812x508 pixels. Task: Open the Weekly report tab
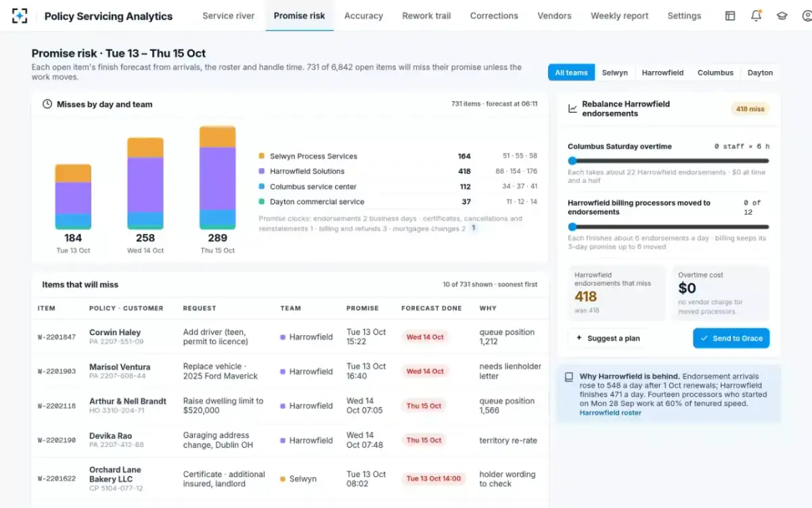pos(619,16)
